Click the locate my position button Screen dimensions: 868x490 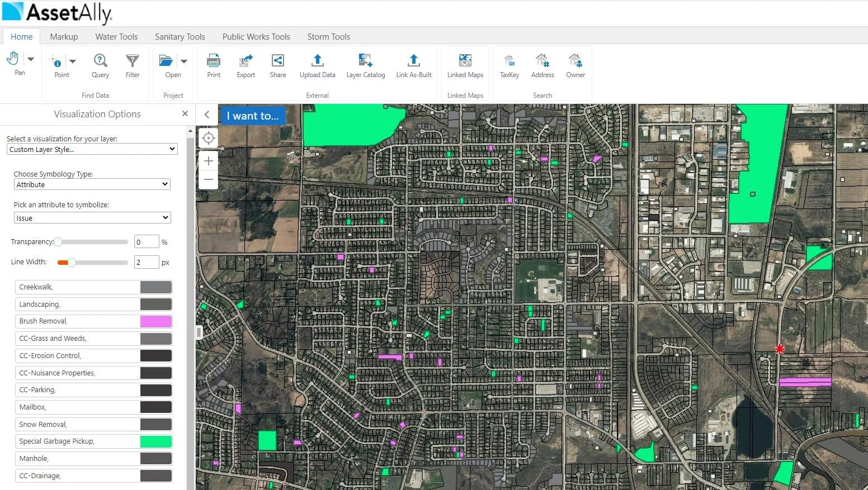(x=209, y=138)
